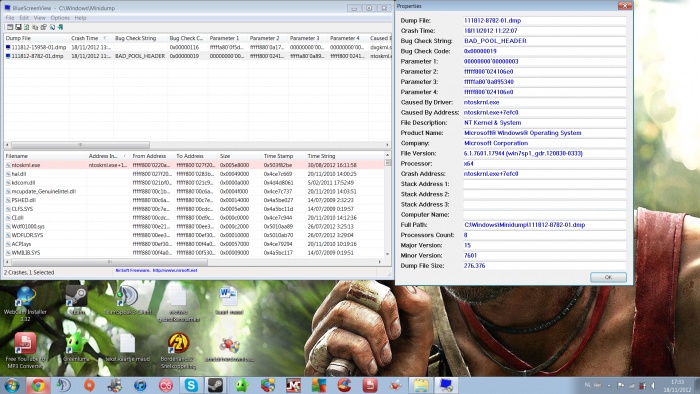Click the BlueScreenView taskbar button
700x394 pixels.
click(x=446, y=385)
